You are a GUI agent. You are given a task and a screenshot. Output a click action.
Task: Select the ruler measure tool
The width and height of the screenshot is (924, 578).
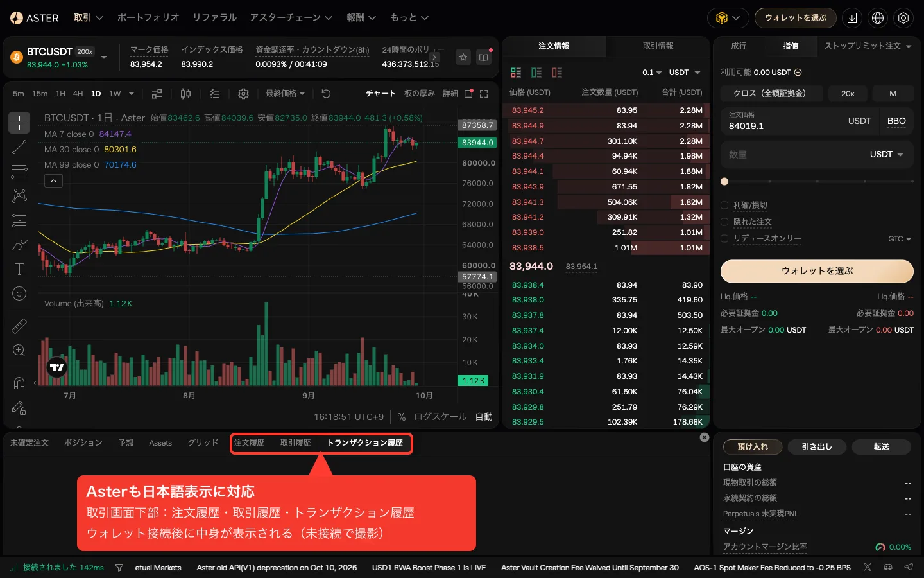pos(19,326)
